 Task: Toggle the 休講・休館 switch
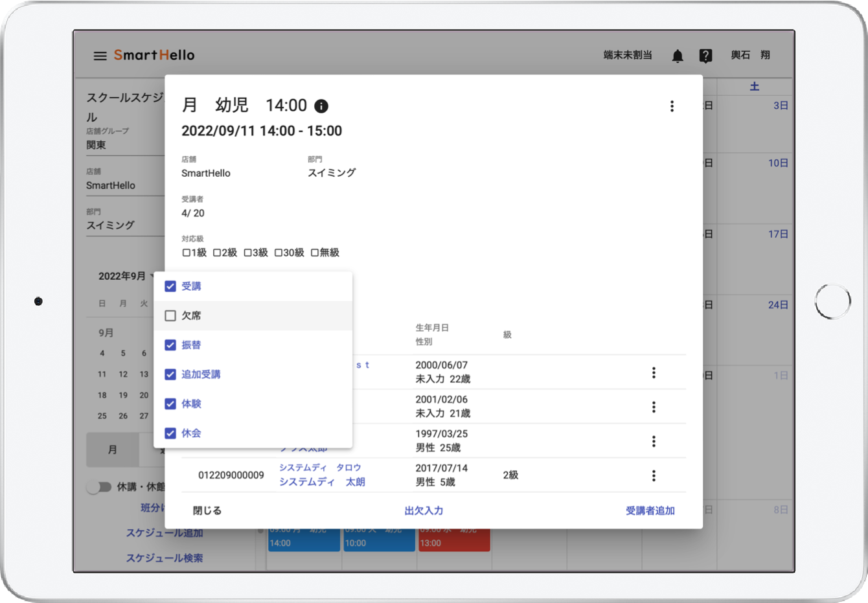(x=99, y=487)
